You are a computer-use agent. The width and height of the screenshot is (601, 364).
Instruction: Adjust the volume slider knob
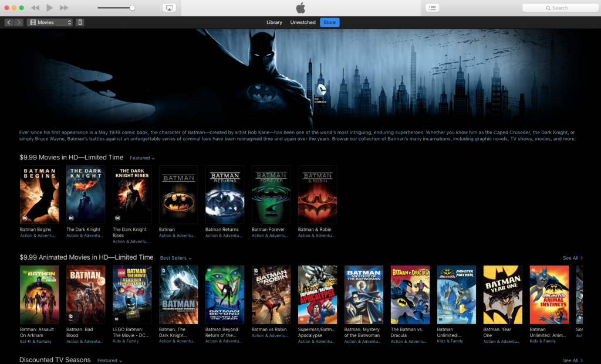(132, 8)
